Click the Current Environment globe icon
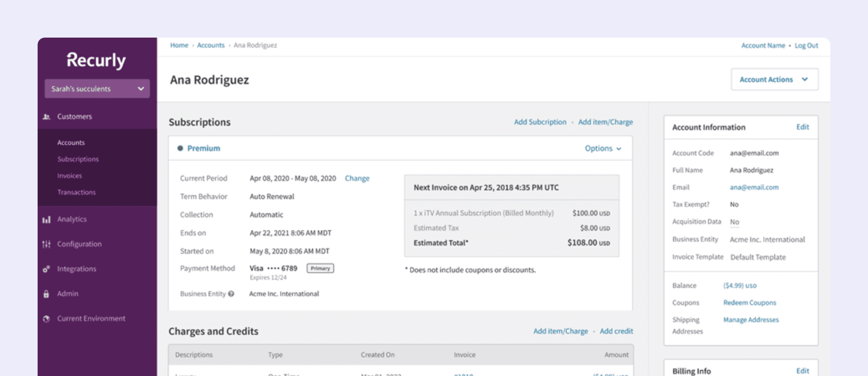 pyautogui.click(x=46, y=319)
